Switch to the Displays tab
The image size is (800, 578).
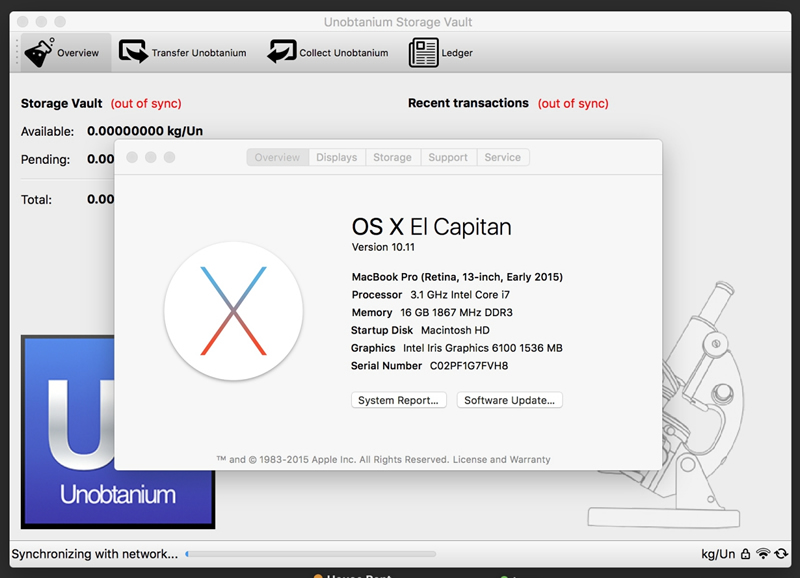(336, 157)
